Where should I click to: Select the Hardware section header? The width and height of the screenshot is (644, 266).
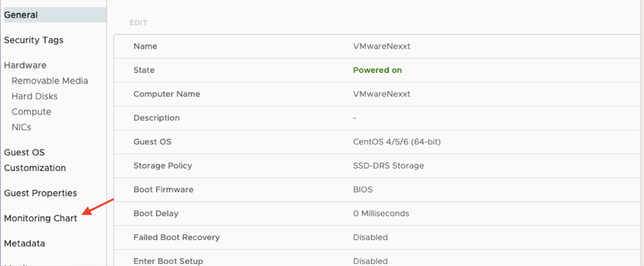point(25,65)
